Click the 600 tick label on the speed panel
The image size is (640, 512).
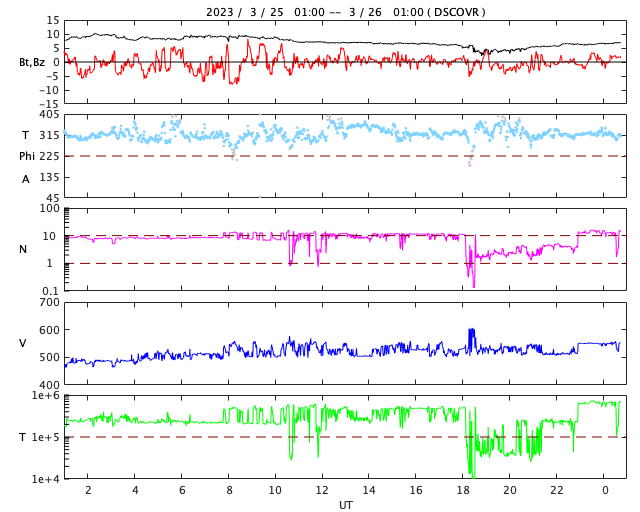(x=49, y=330)
